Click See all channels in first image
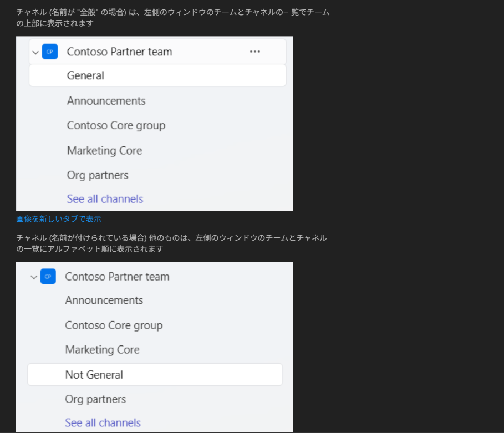The height and width of the screenshot is (433, 504). coord(105,199)
